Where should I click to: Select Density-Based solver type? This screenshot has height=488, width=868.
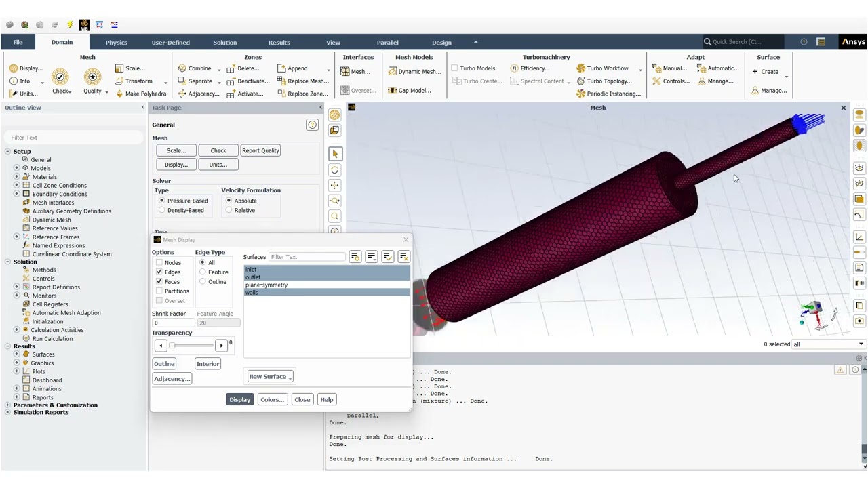tap(161, 210)
